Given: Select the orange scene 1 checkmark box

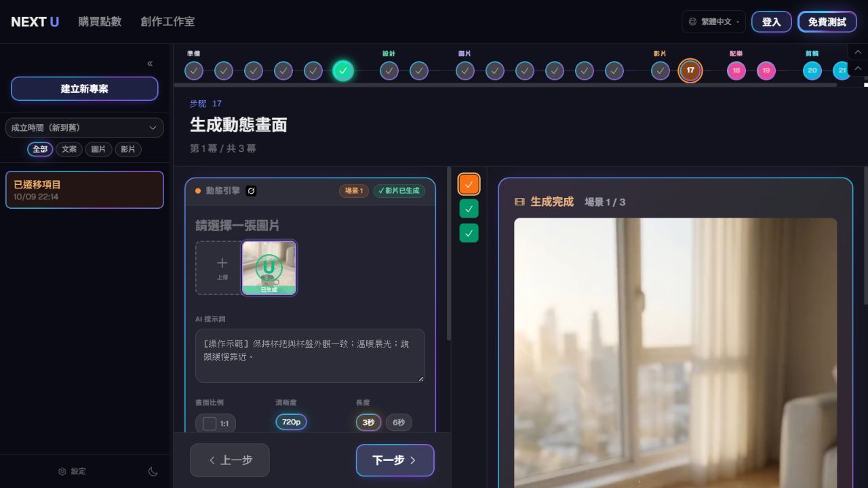Looking at the screenshot, I should pyautogui.click(x=469, y=184).
